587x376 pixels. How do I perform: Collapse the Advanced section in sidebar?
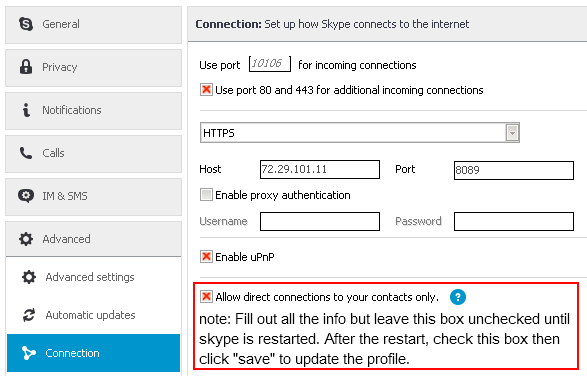coord(94,239)
